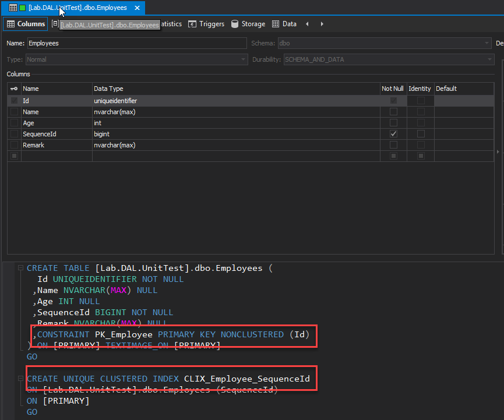Toggle primary key checkbox for Age column

click(14, 123)
